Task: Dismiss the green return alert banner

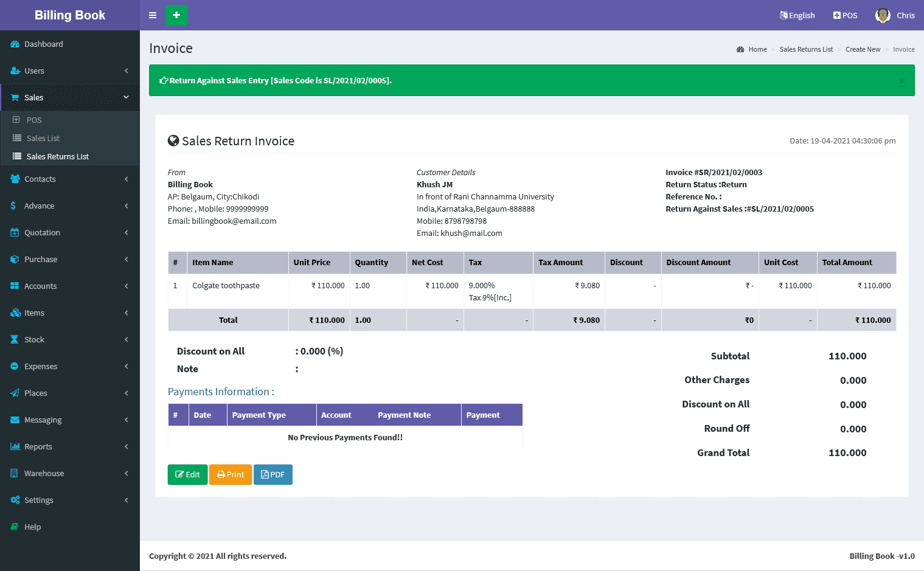Action: (x=901, y=81)
